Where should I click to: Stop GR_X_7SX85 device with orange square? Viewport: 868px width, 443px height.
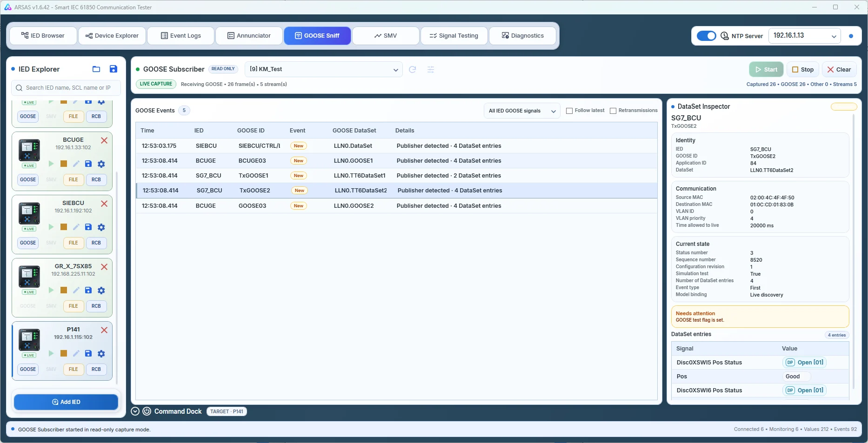pos(64,290)
